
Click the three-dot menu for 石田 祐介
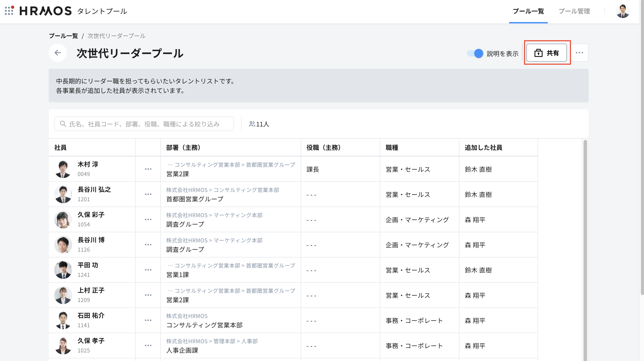tap(148, 320)
